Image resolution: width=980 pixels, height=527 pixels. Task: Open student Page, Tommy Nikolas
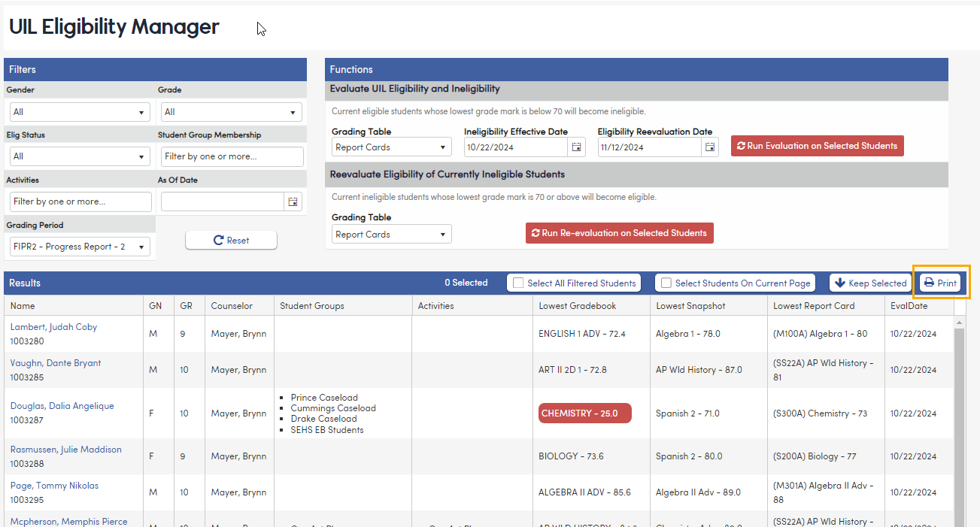tap(54, 486)
